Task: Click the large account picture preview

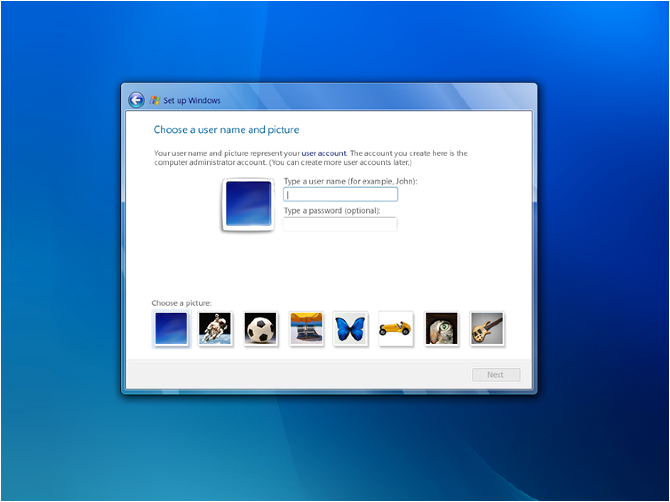Action: pos(248,204)
